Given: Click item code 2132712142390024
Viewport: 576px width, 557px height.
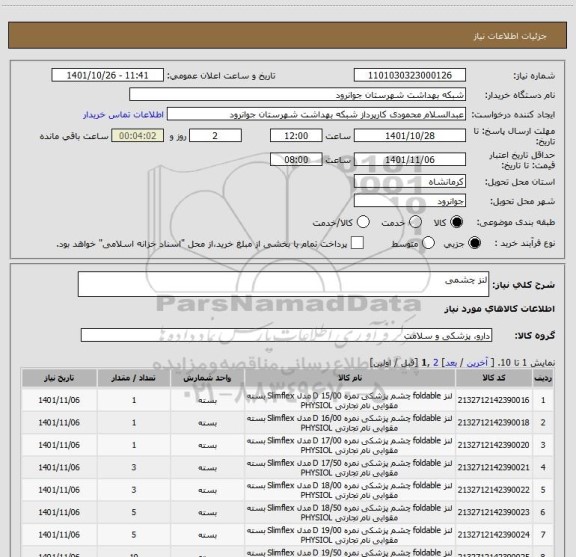Looking at the screenshot, I should [x=493, y=535].
